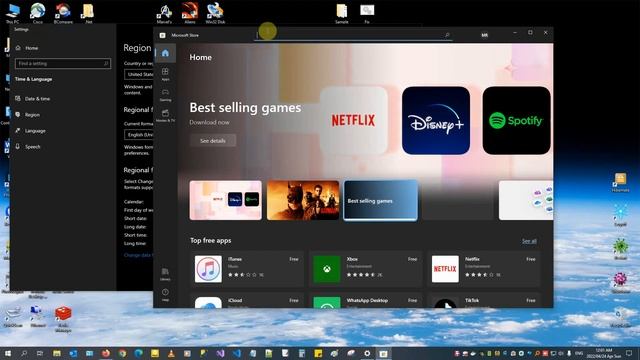Click Windows Start button

[7, 353]
